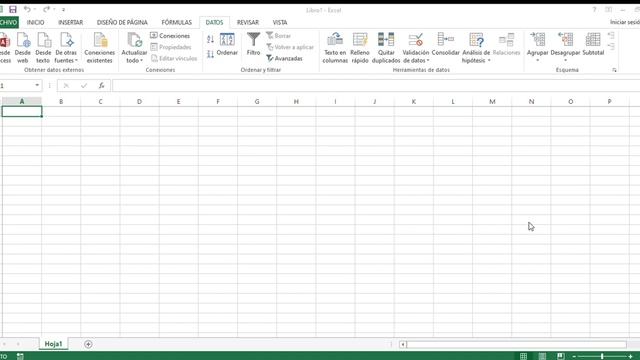Image resolution: width=640 pixels, height=360 pixels.
Task: Undo the last action
Action: tap(27, 9)
